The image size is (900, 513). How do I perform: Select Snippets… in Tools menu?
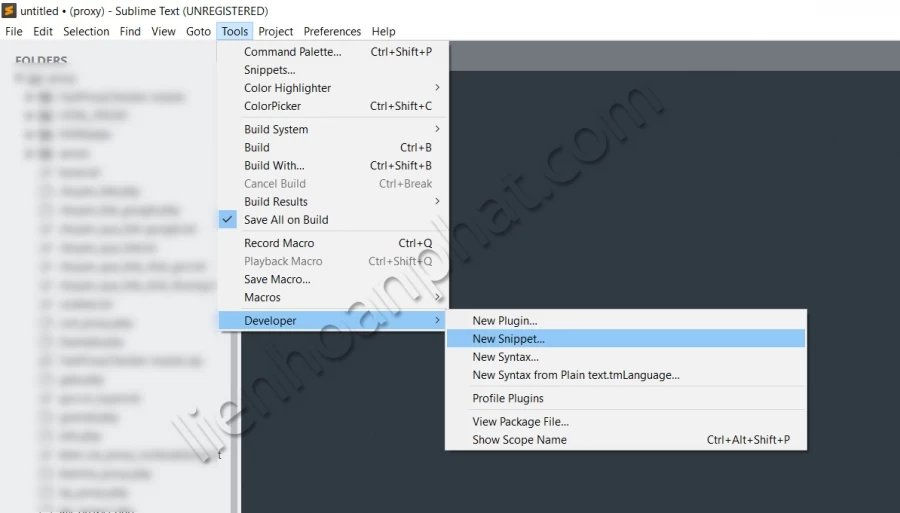point(333,70)
